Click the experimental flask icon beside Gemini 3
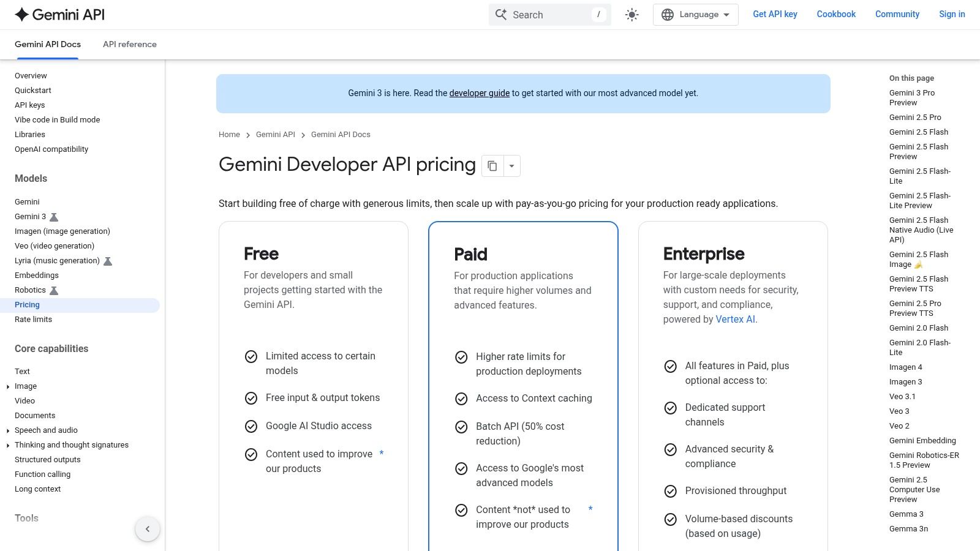The image size is (980, 551). point(54,217)
